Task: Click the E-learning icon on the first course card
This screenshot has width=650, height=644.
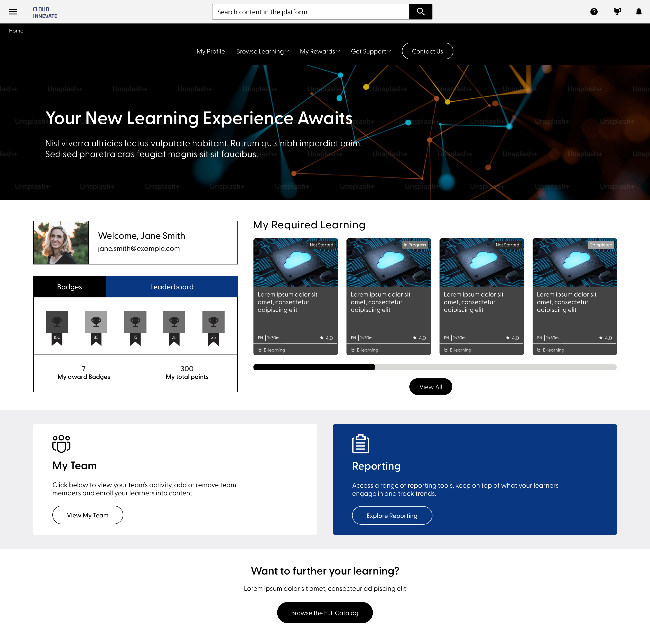Action: point(260,350)
